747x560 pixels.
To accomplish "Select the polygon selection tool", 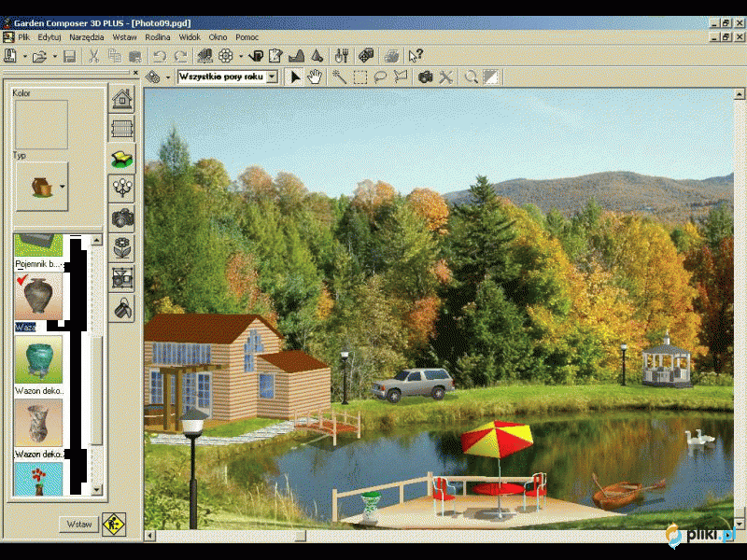I will 401,77.
